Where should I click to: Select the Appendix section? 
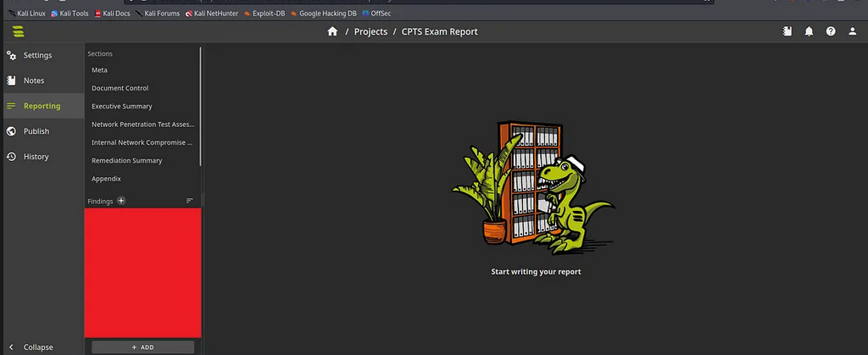142,179
